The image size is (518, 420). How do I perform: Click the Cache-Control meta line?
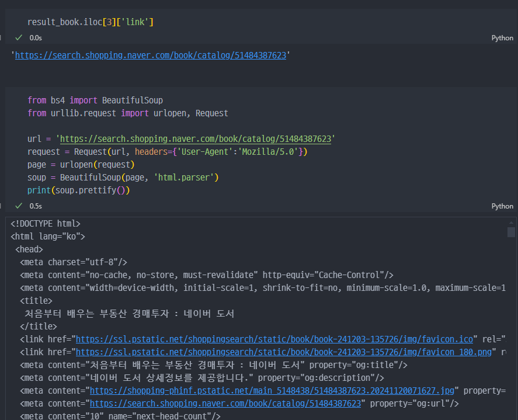click(207, 275)
